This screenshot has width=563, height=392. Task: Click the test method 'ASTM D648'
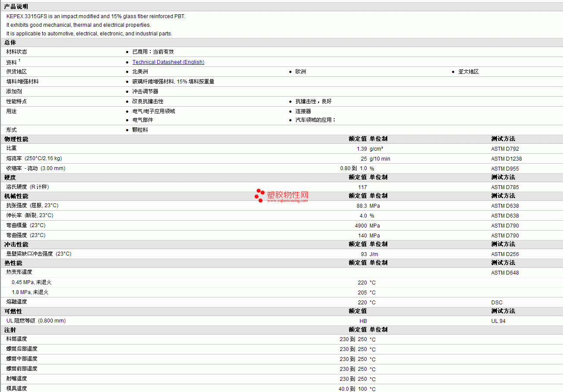coord(505,273)
